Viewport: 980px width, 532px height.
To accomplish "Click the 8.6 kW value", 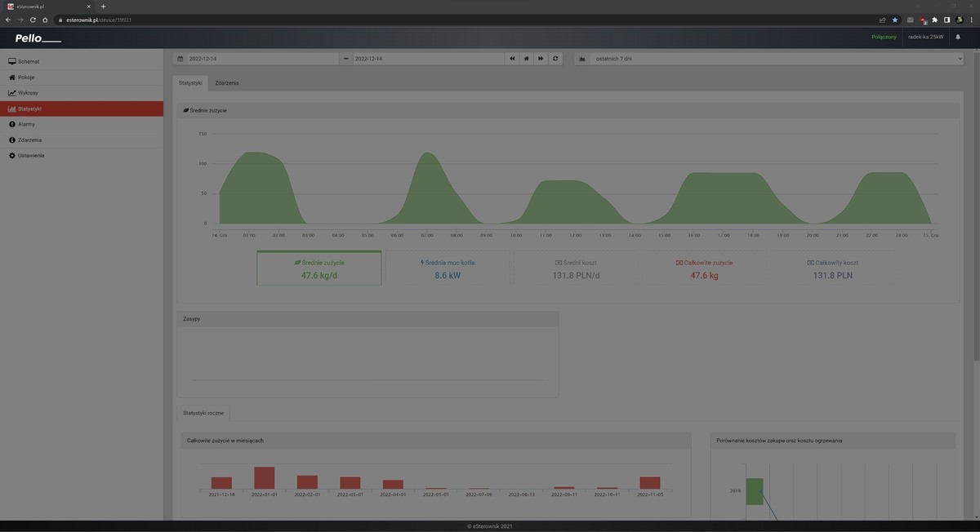I will [x=447, y=276].
